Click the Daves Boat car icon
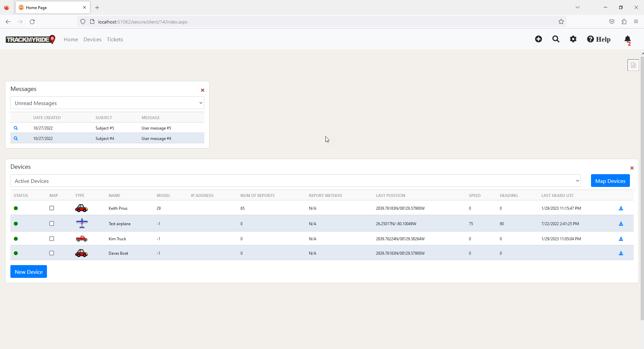The width and height of the screenshot is (644, 349). tap(82, 253)
